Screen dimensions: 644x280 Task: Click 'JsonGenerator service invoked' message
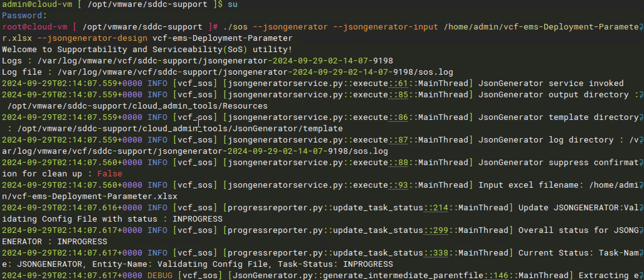(551, 83)
